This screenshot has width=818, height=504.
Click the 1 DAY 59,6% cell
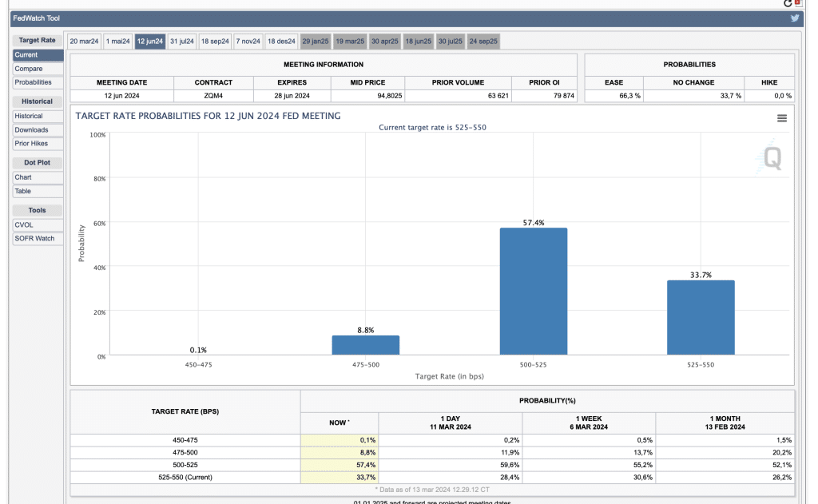[x=451, y=465]
